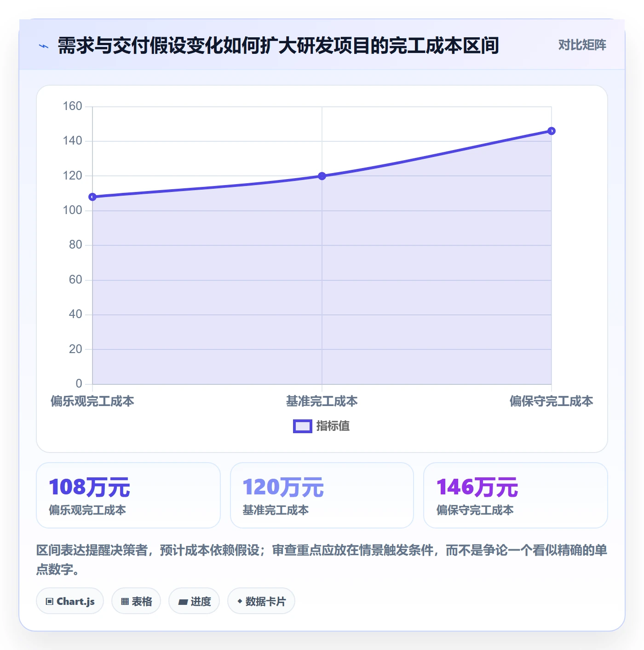Click the 146万元 card value
The image size is (644, 650).
tap(477, 487)
